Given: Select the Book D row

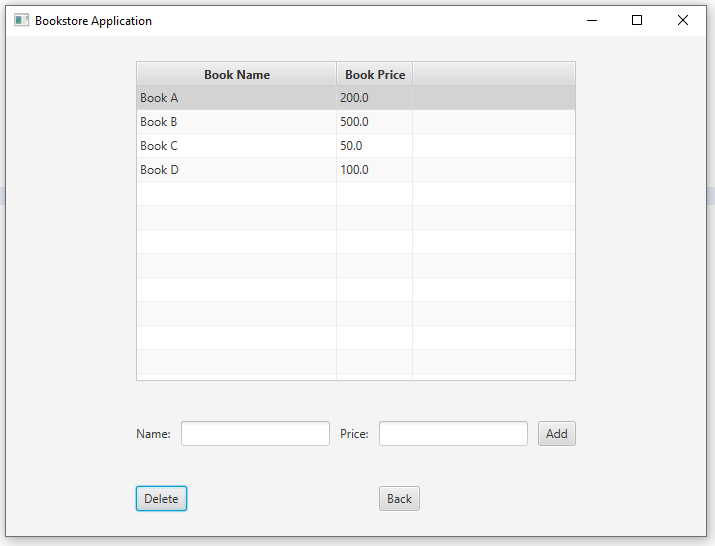Looking at the screenshot, I should click(356, 170).
